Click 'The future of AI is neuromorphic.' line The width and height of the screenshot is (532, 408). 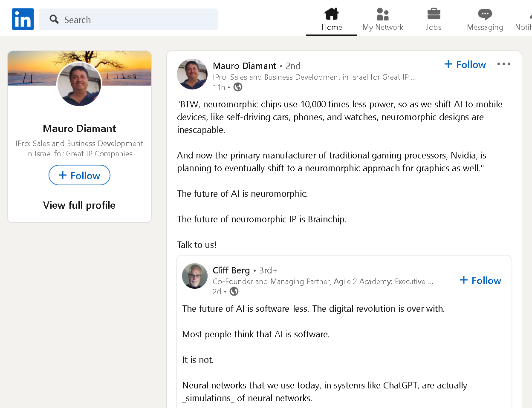[x=243, y=194]
